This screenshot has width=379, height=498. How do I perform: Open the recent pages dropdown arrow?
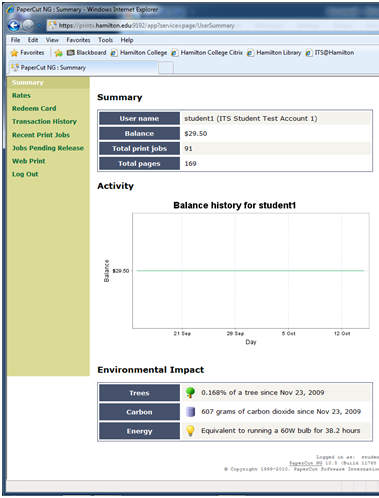tap(39, 26)
